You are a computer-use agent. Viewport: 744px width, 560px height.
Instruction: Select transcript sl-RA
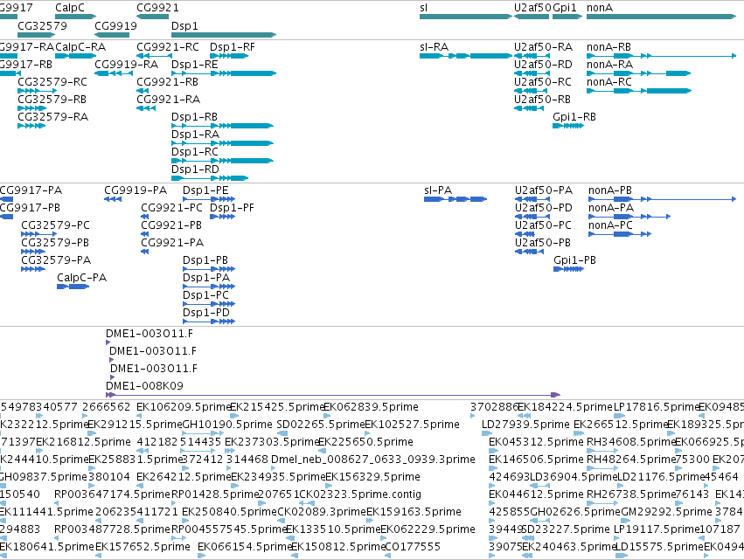466,56
